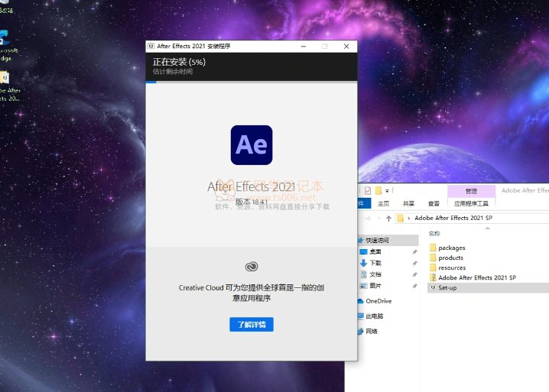Open the 共享 ribbon tab
Image resolution: width=549 pixels, height=392 pixels.
409,203
